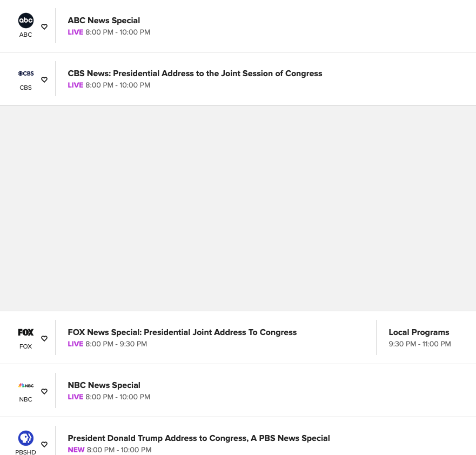The width and height of the screenshot is (476, 455).
Task: Click the FOX channel name label
Action: [x=25, y=346]
